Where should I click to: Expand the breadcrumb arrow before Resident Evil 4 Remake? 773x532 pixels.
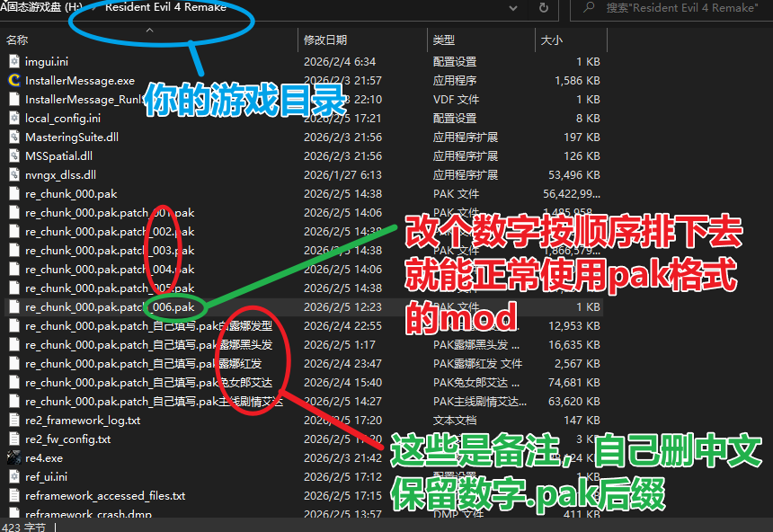(x=95, y=8)
